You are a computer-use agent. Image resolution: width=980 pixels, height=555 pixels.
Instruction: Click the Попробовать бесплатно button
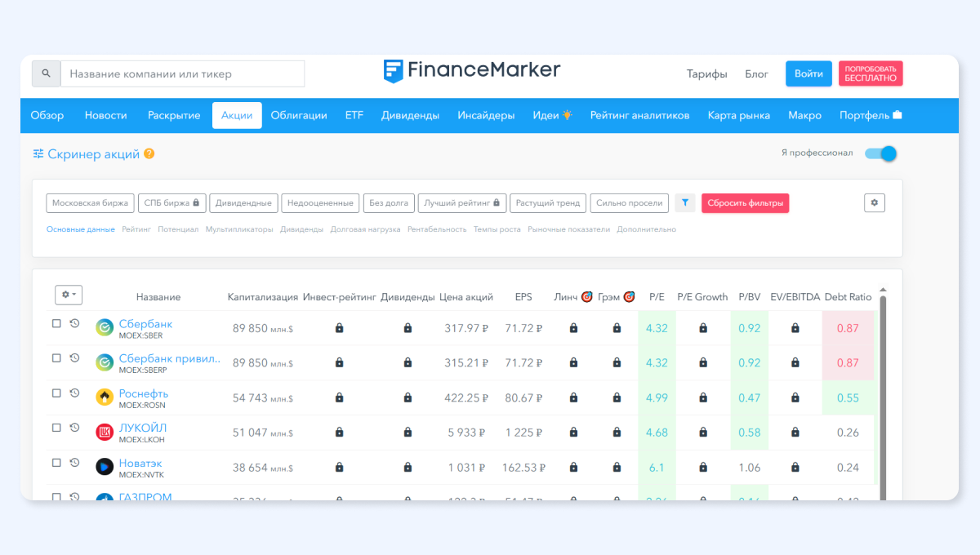point(871,73)
